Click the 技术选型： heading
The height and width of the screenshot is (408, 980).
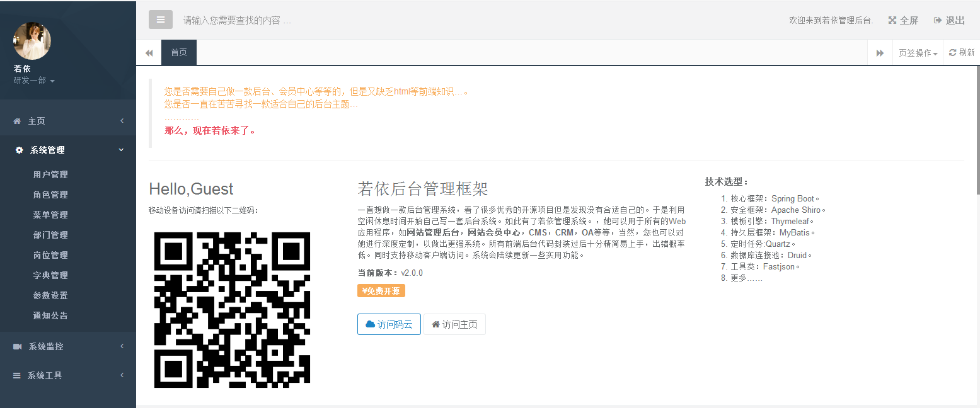pyautogui.click(x=727, y=182)
